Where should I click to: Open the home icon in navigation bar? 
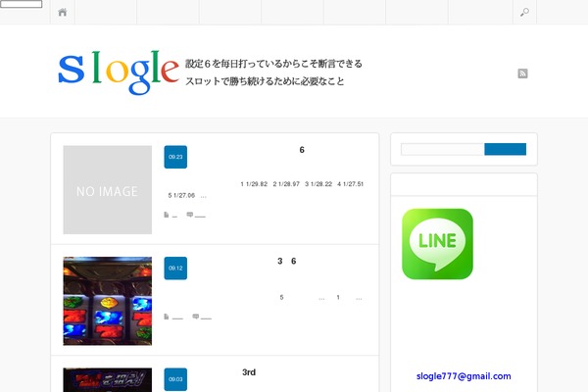[63, 12]
